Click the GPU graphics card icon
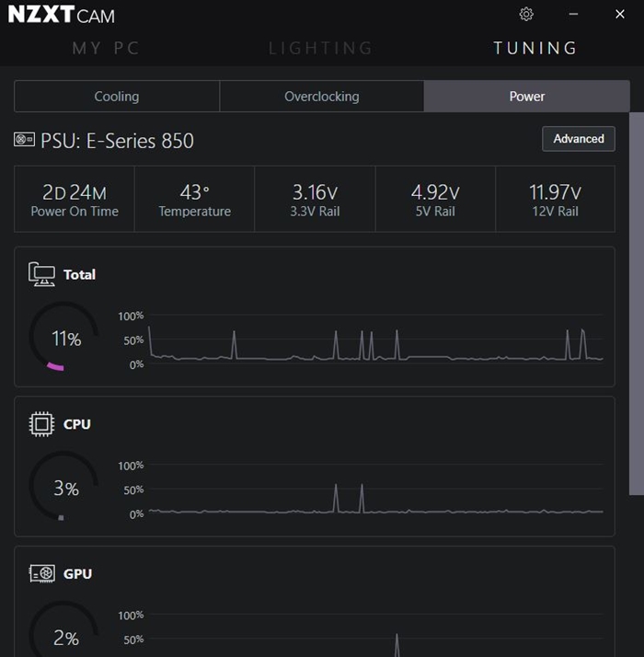The height and width of the screenshot is (657, 644). click(41, 573)
